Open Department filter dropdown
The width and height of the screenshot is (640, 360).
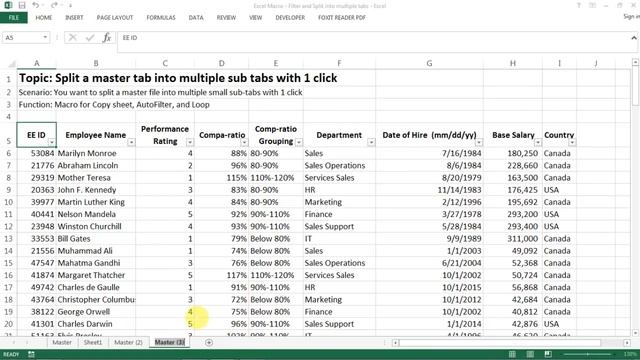click(x=371, y=142)
